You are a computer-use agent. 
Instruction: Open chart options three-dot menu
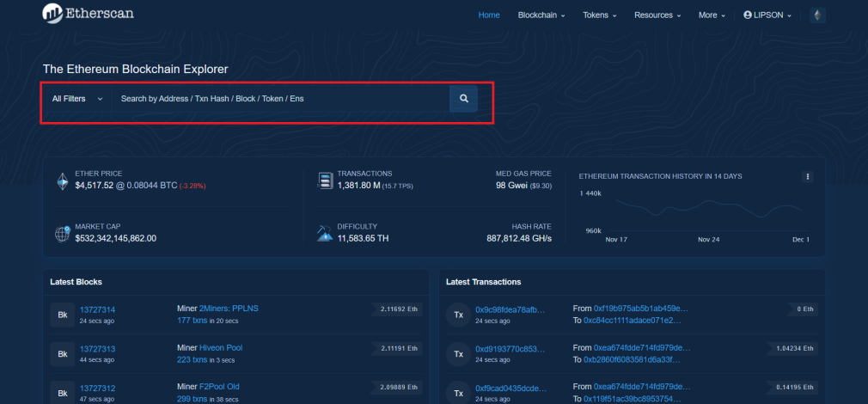808,176
